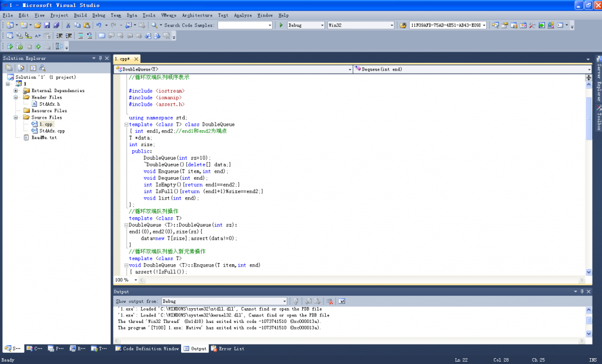Click the Properties icon in Solution Explorer
The width and height of the screenshot is (602, 364).
9,68
